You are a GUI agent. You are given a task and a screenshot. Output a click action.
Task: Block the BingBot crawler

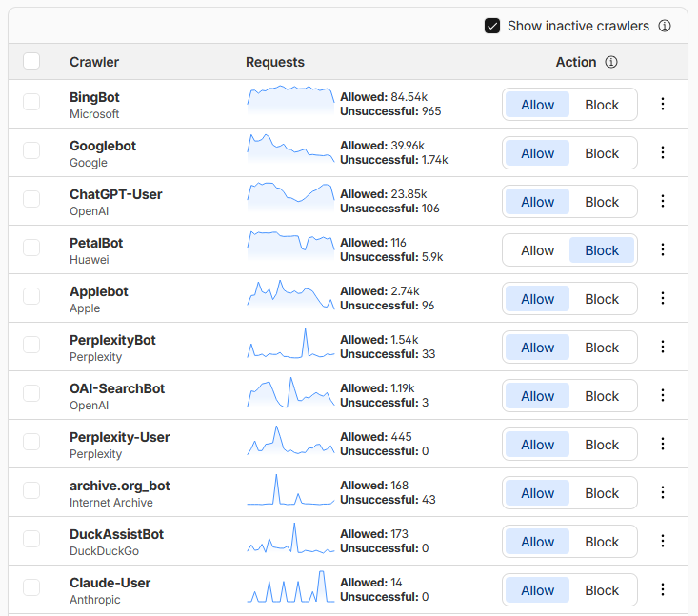(602, 105)
